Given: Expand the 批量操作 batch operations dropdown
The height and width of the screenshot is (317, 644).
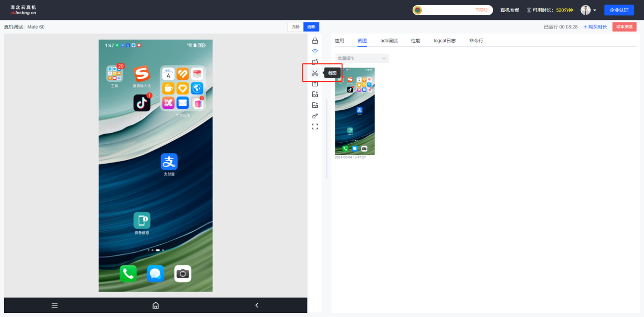Looking at the screenshot, I should coord(362,58).
